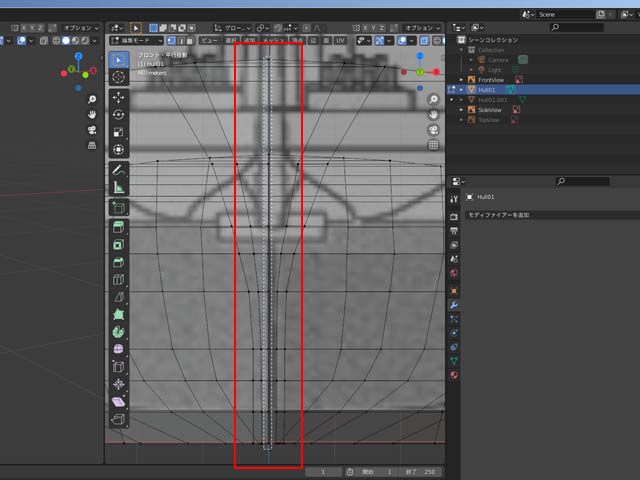This screenshot has height=480, width=640.
Task: Toggle proportional editing
Action: 307,28
